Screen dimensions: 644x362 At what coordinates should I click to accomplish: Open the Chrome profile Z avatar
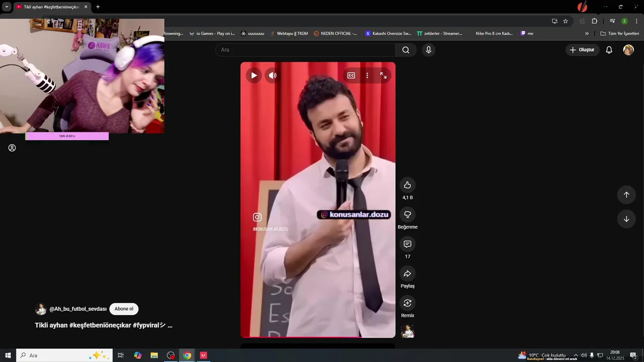[624, 21]
